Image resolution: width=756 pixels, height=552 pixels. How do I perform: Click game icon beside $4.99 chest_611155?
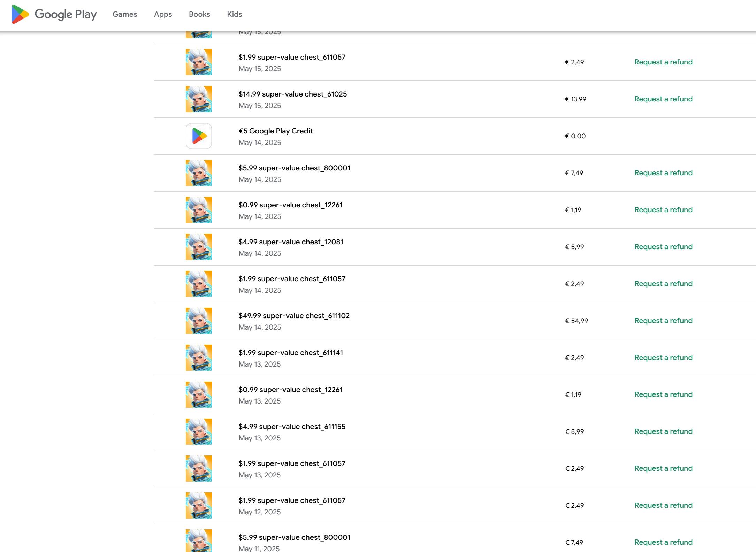click(199, 431)
